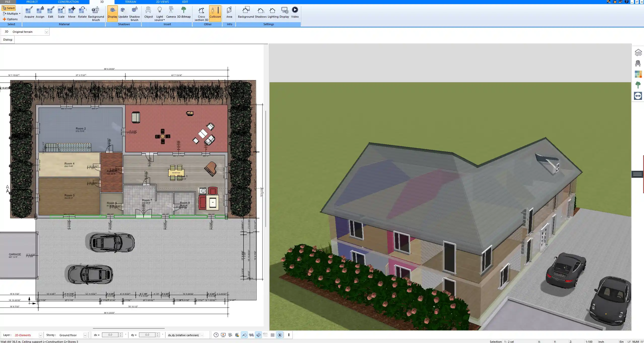
Task: Play the Video walkthrough button
Action: tap(295, 12)
